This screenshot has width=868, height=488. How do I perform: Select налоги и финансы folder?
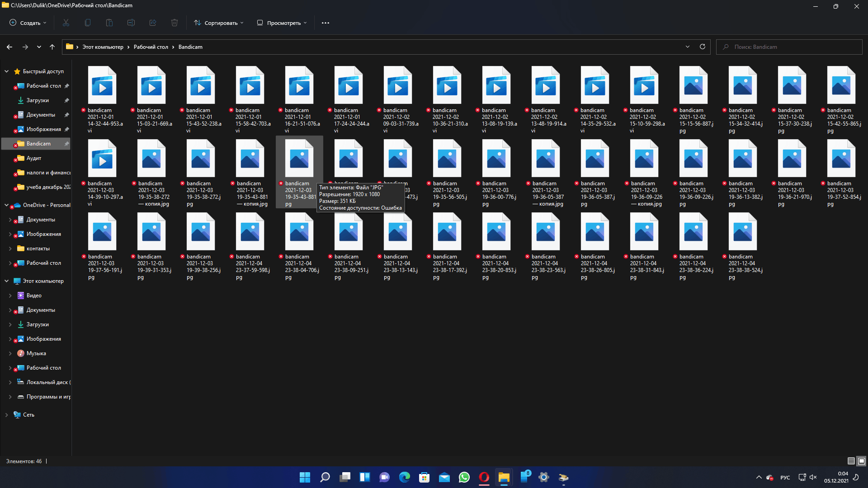[43, 173]
